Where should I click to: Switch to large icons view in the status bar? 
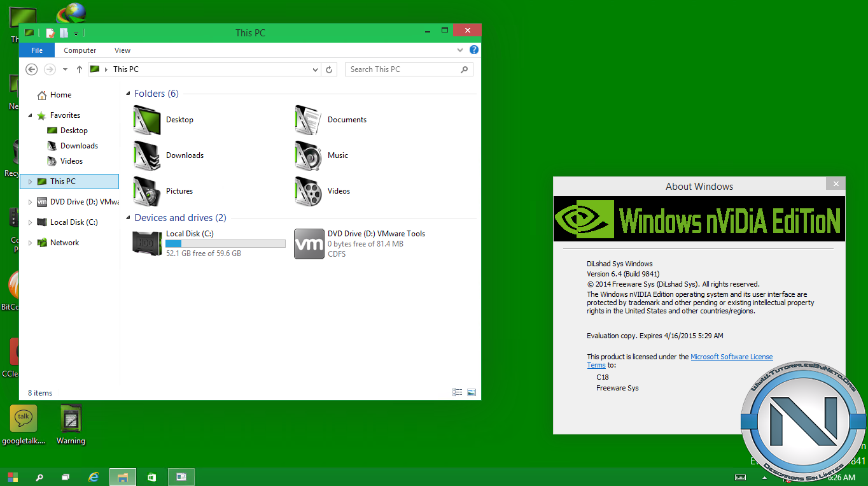[x=472, y=392]
